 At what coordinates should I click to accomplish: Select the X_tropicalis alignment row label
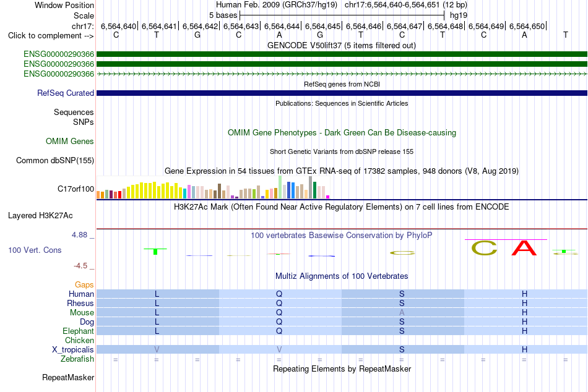73,350
